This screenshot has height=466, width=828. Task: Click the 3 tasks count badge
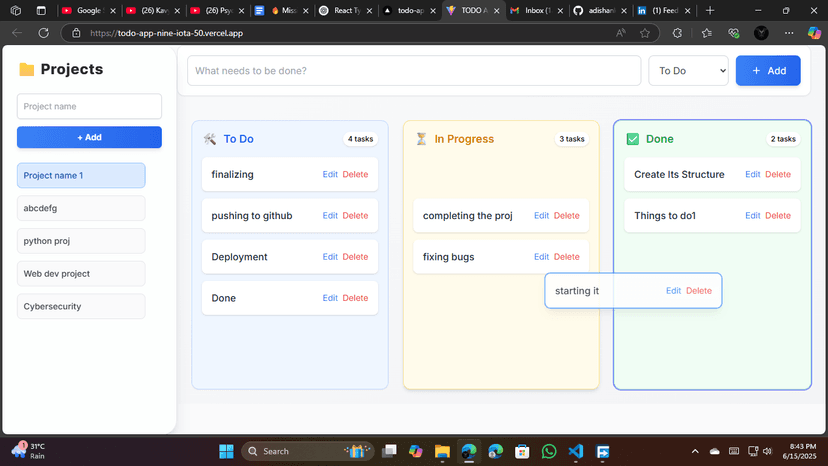pos(572,139)
